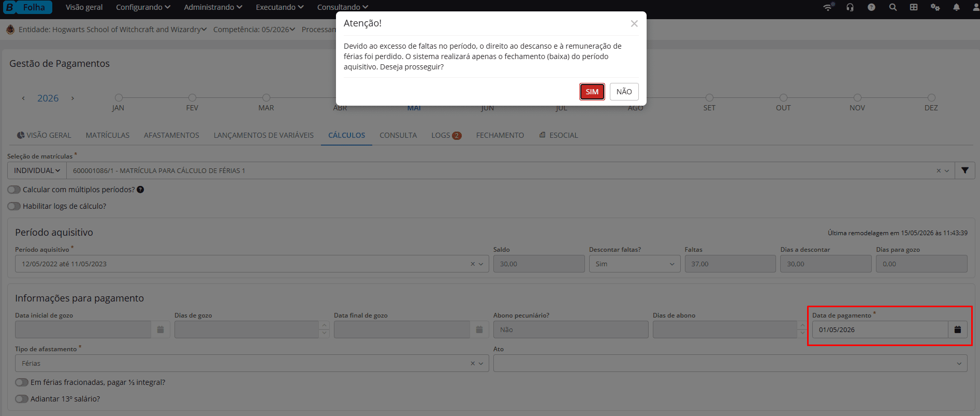Open the Descontar faltas dropdown
Viewport: 980px width, 416px height.
tap(635, 264)
